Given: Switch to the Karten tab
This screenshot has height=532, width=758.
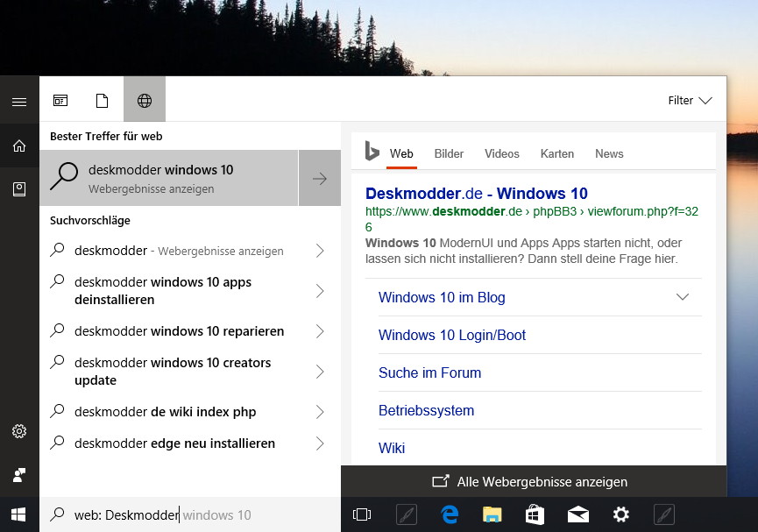Looking at the screenshot, I should pyautogui.click(x=557, y=153).
